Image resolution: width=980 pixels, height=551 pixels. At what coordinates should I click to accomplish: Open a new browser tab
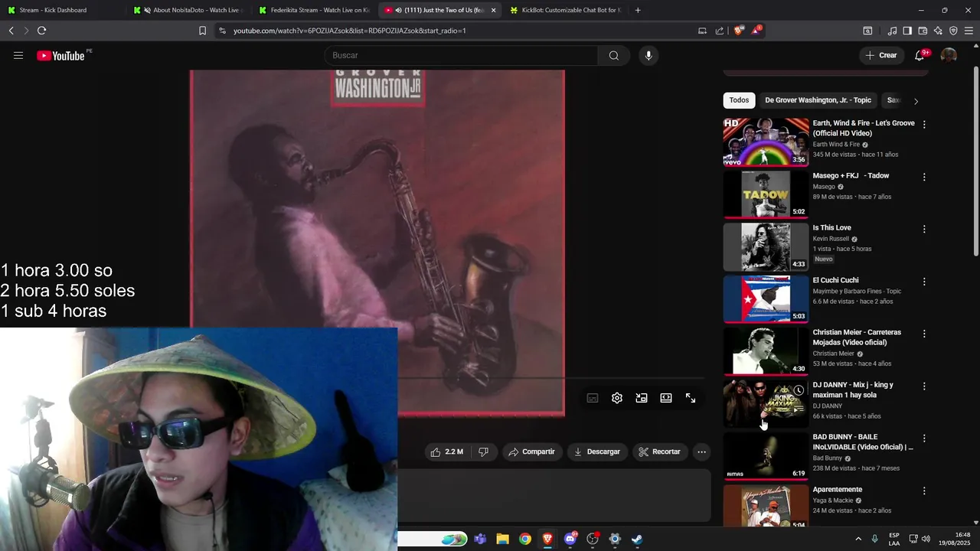point(638,10)
